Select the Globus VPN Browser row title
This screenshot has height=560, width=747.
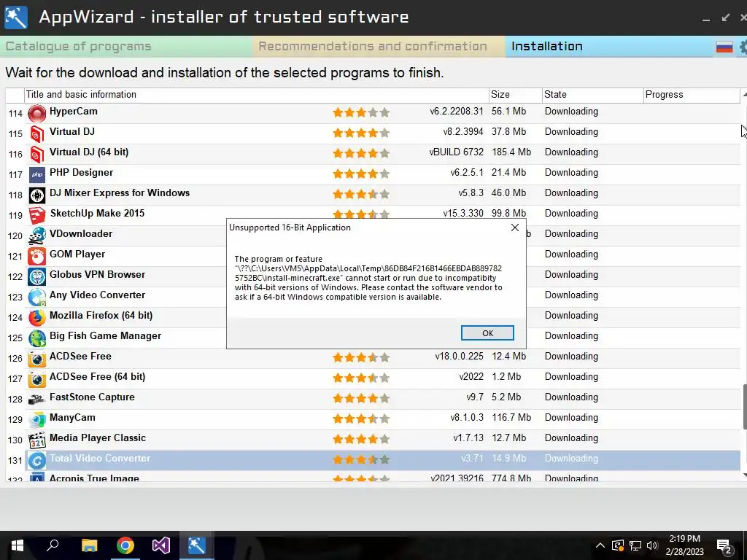(97, 275)
